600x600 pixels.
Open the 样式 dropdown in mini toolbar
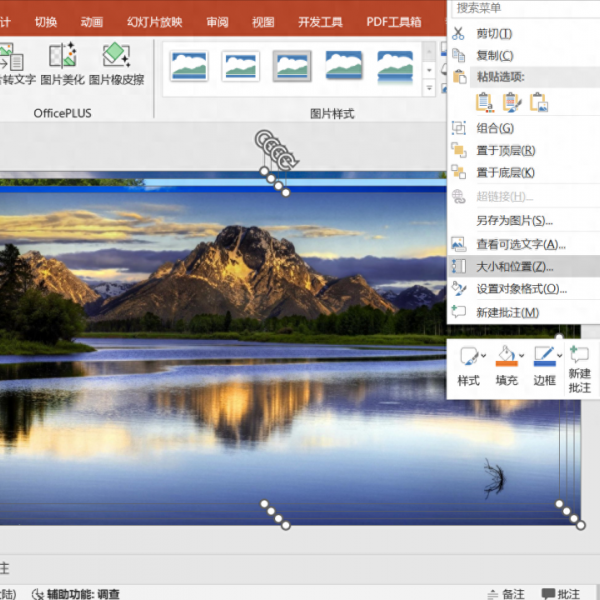click(x=483, y=356)
